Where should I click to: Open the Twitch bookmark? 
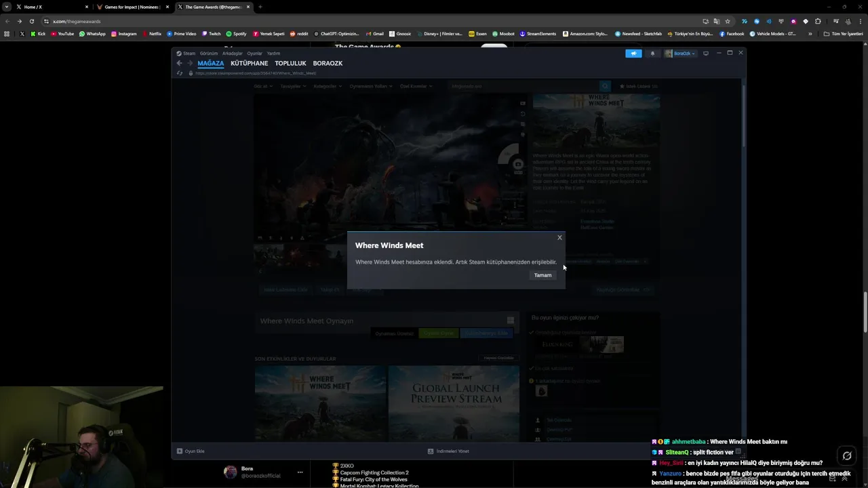click(211, 33)
